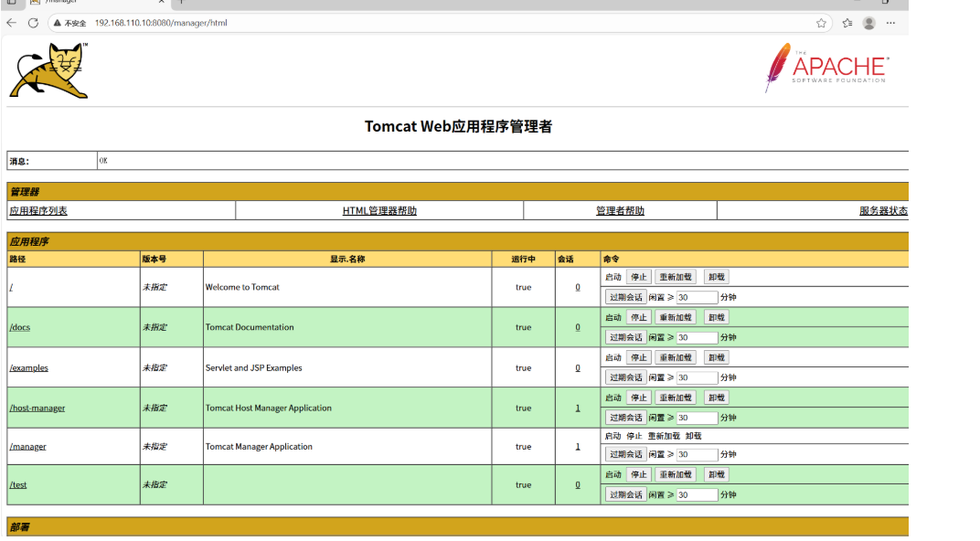Open the /docs application link
Viewport: 980px width, 541px height.
19,327
